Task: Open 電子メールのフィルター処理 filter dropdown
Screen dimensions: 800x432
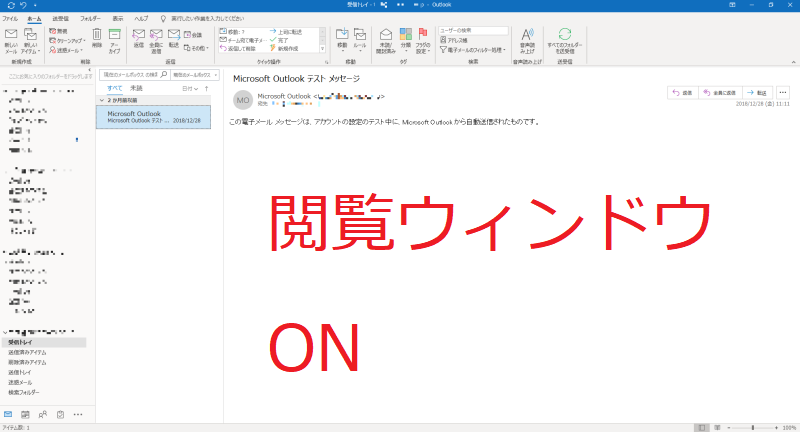Action: point(473,50)
